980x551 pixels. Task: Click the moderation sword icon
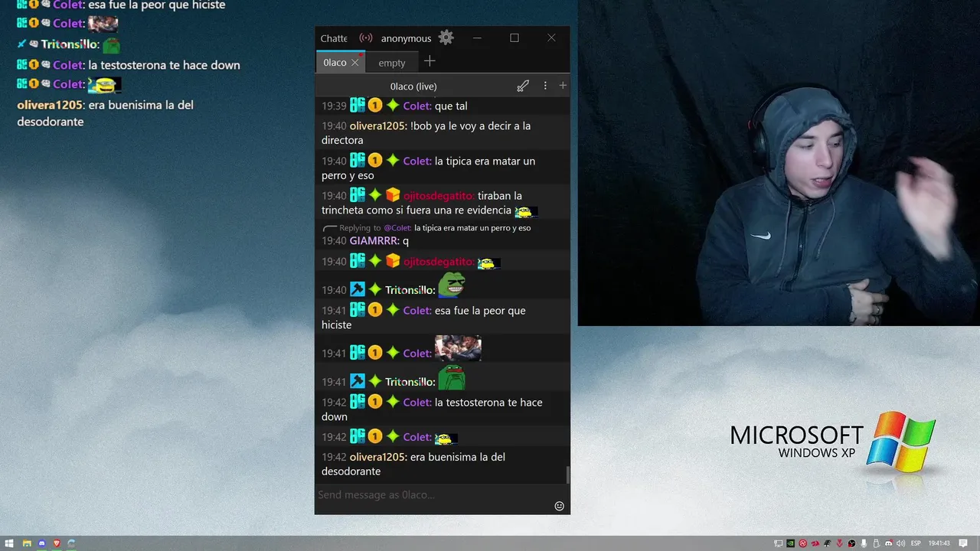[523, 86]
